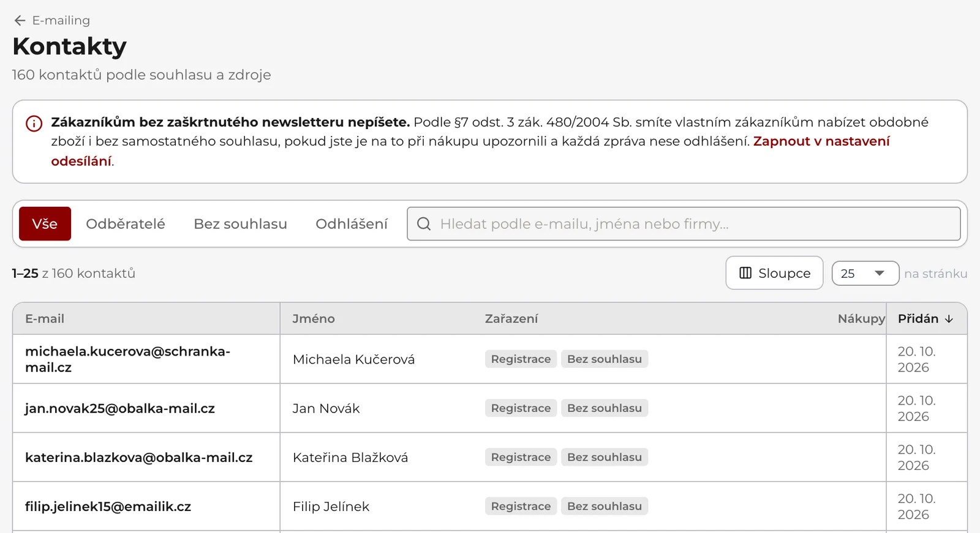Click the name Filip Jelínek

(331, 506)
